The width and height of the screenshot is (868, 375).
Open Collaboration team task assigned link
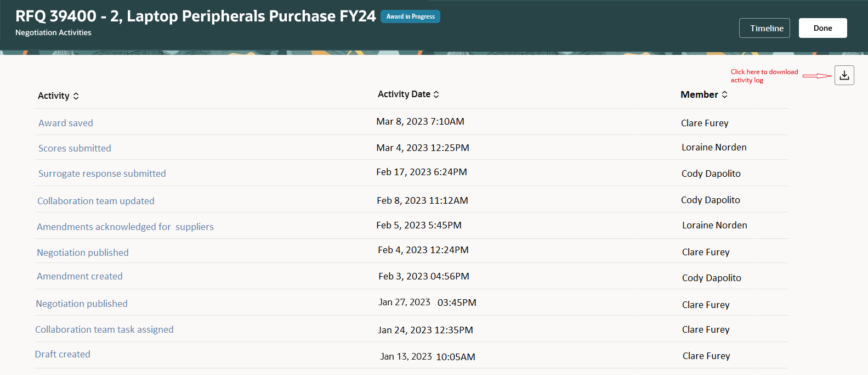(104, 329)
